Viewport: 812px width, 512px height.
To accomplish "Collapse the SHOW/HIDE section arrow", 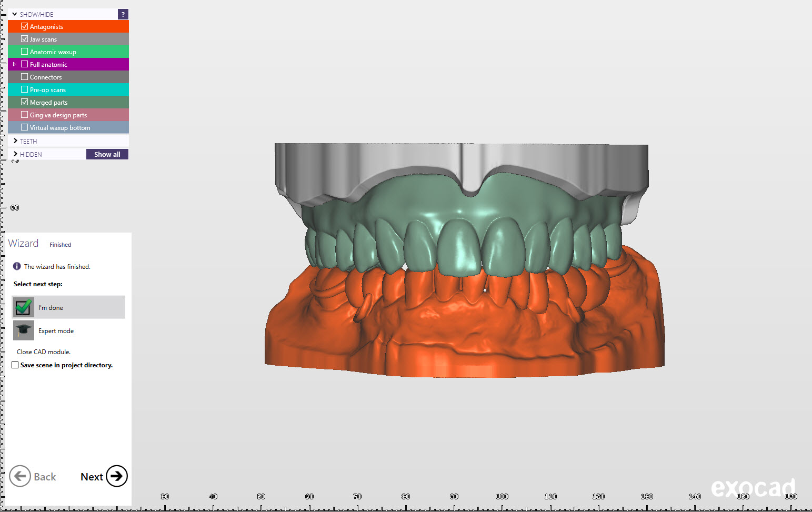I will pyautogui.click(x=15, y=14).
